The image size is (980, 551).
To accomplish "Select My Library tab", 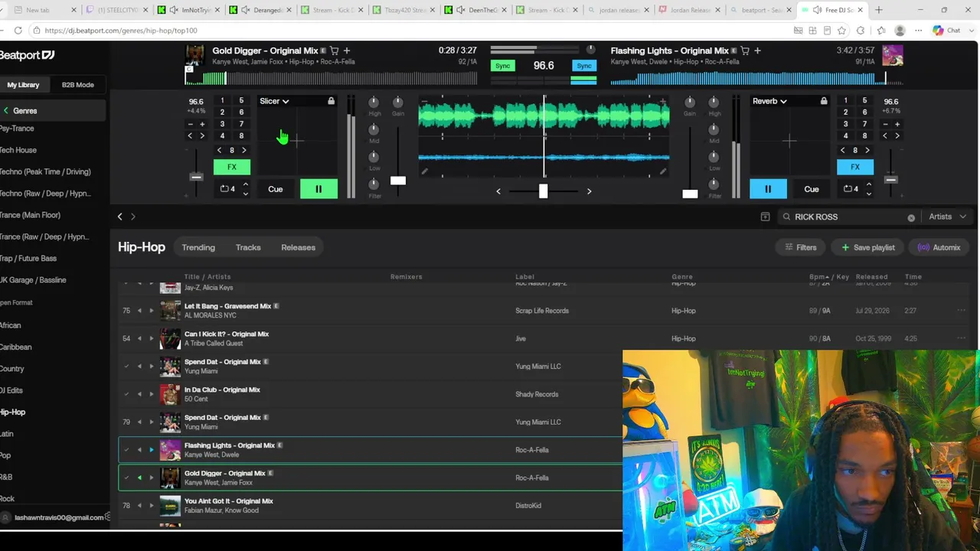I will click(x=23, y=85).
